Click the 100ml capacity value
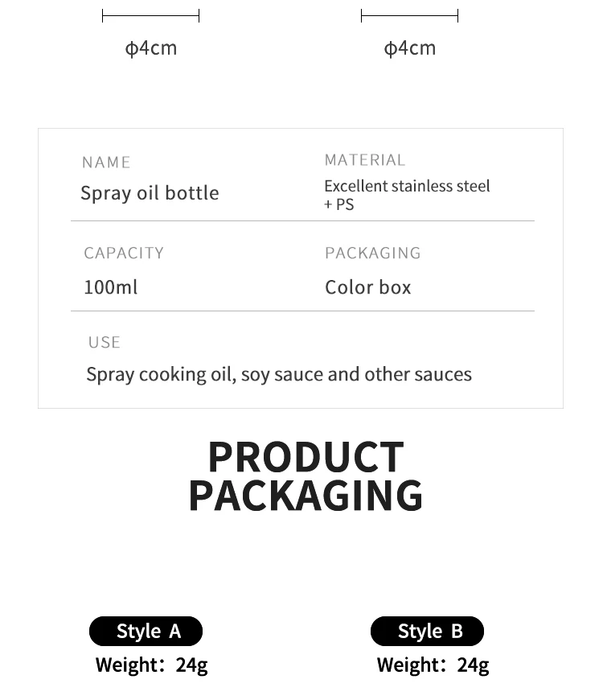The width and height of the screenshot is (603, 700). coord(111,287)
